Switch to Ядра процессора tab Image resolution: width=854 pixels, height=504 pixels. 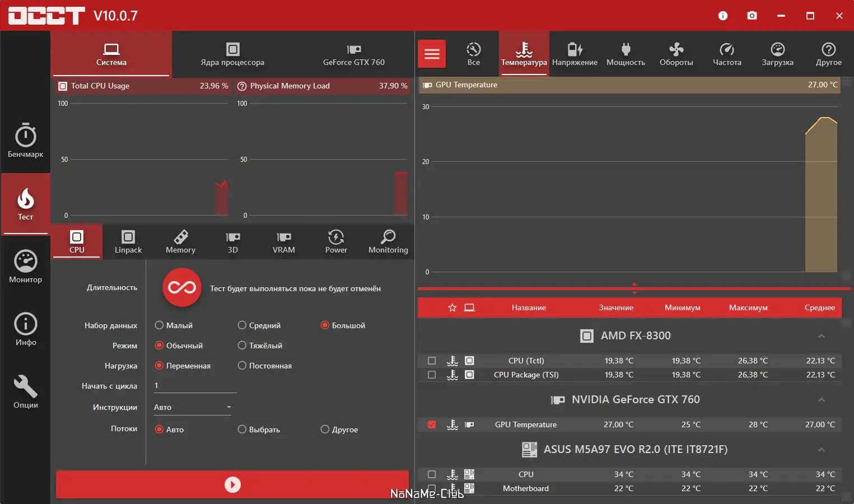(232, 54)
